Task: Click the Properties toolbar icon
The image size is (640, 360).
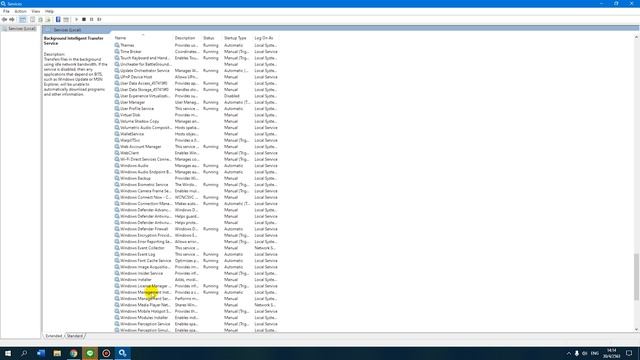Action: 33,20
